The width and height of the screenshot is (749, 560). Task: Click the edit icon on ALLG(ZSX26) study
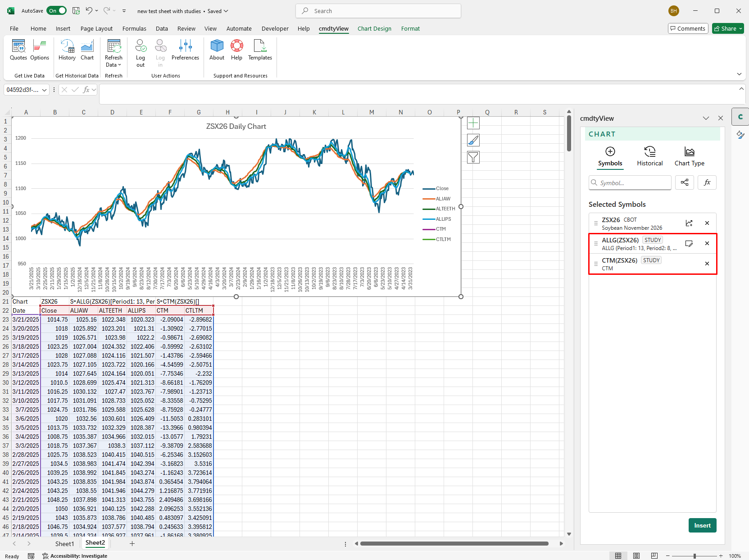[x=689, y=243]
